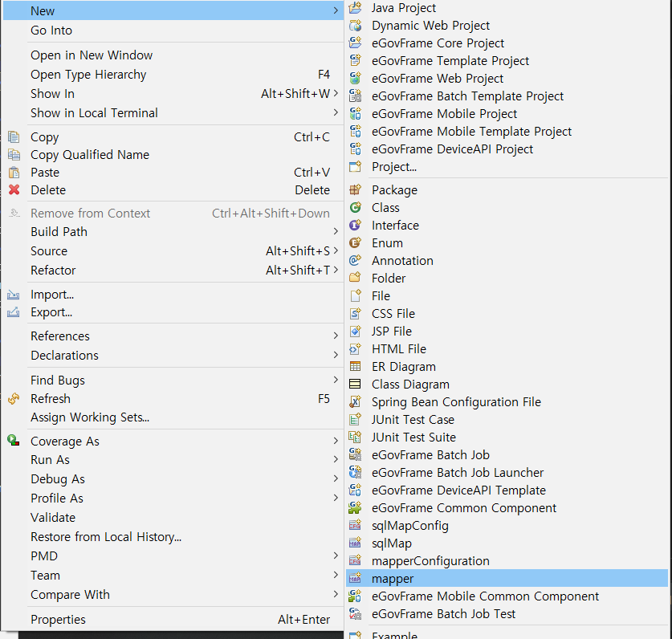The image size is (672, 639).
Task: Click the ER Diagram table icon
Action: click(356, 366)
